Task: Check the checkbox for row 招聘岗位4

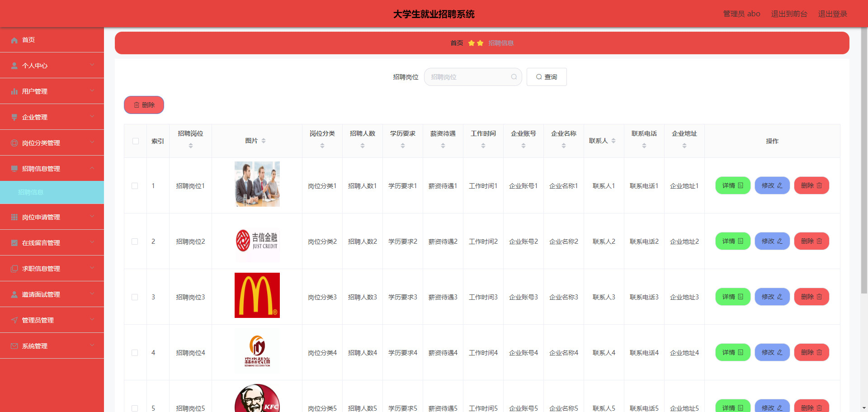Action: tap(135, 353)
